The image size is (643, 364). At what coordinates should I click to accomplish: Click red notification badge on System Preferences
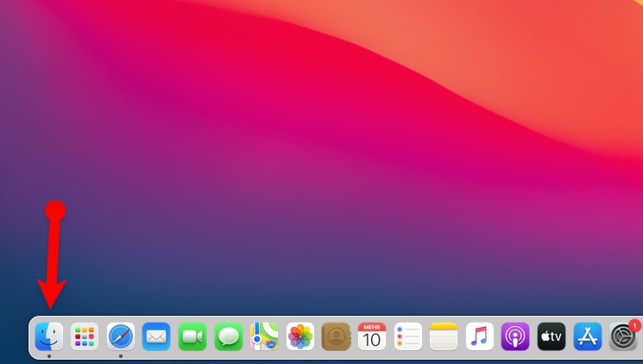coord(634,325)
